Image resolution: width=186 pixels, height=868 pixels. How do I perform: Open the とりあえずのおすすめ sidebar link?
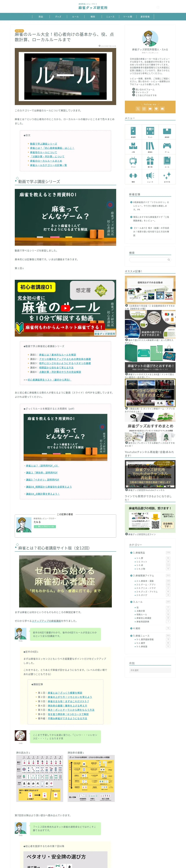click(146, 95)
